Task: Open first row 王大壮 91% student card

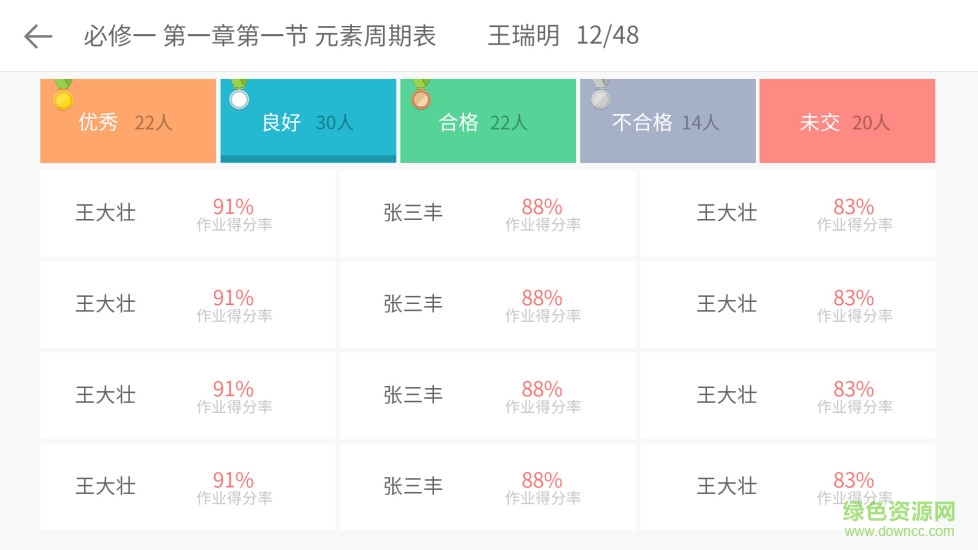Action: 187,213
